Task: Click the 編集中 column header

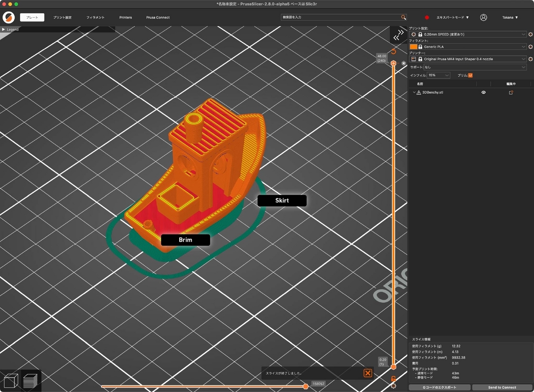Action: click(x=511, y=84)
